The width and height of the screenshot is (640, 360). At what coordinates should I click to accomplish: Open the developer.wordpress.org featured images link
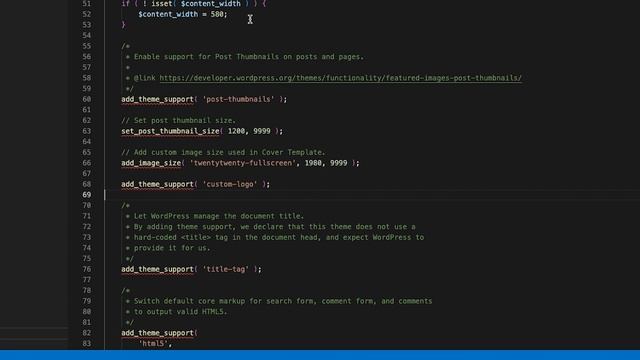340,78
